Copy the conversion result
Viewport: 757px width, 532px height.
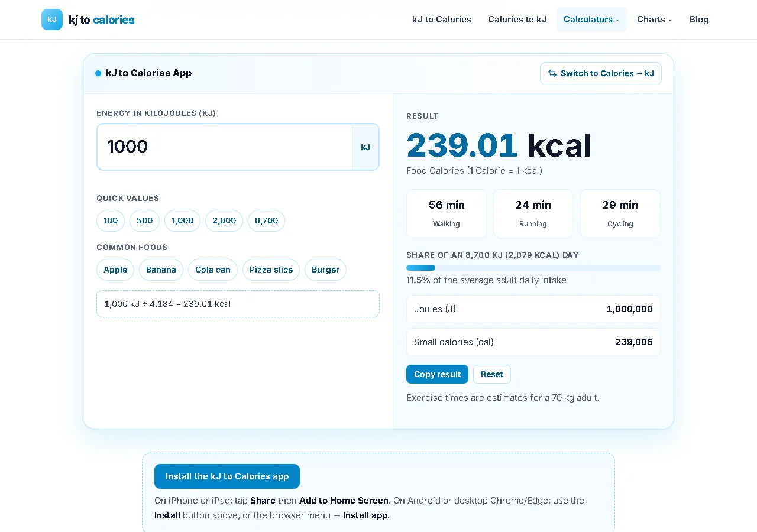(437, 374)
